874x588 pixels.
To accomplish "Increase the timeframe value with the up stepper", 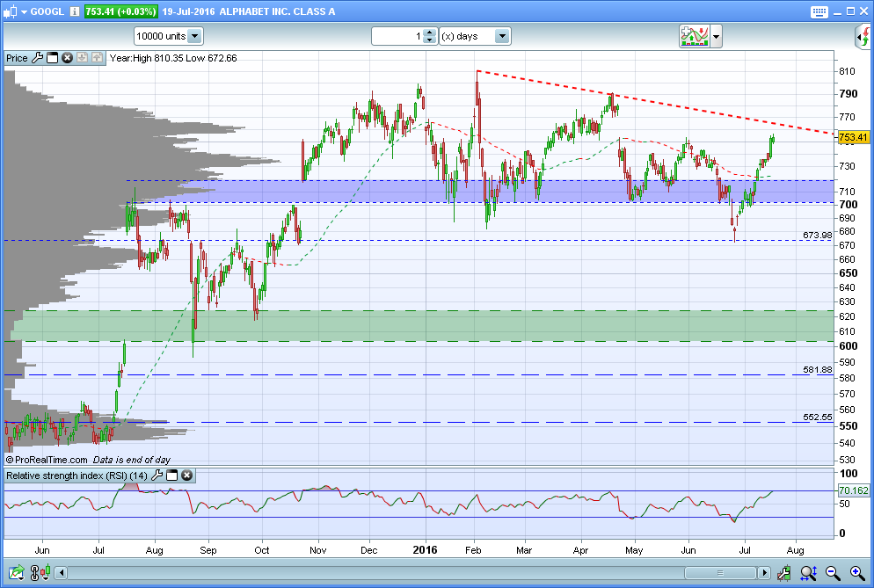I will (x=429, y=33).
